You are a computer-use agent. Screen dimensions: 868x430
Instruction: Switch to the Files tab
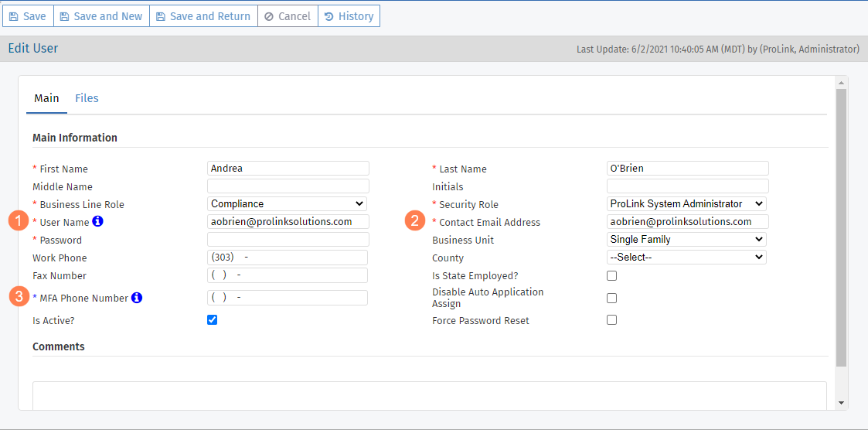coord(87,98)
